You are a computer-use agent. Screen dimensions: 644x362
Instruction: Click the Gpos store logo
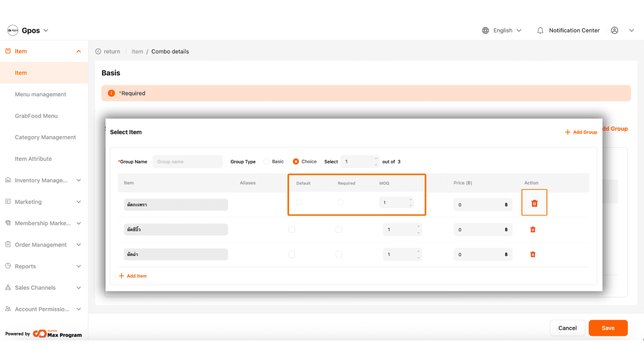13,31
